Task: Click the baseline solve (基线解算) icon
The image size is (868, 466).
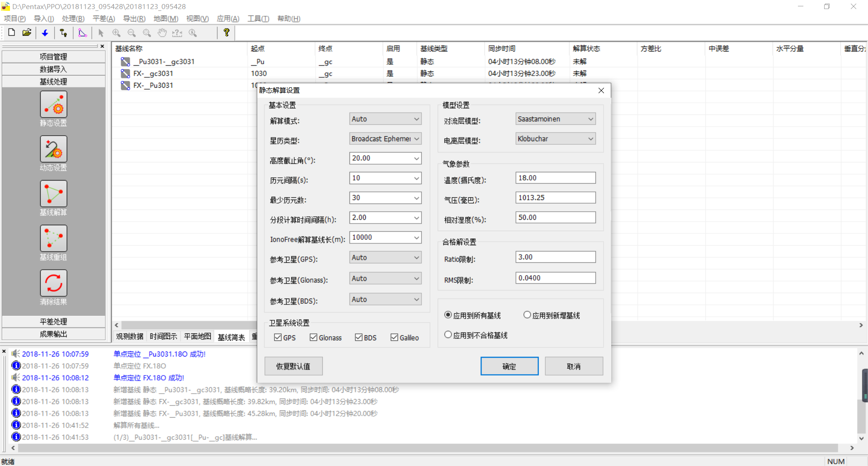Action: [53, 194]
